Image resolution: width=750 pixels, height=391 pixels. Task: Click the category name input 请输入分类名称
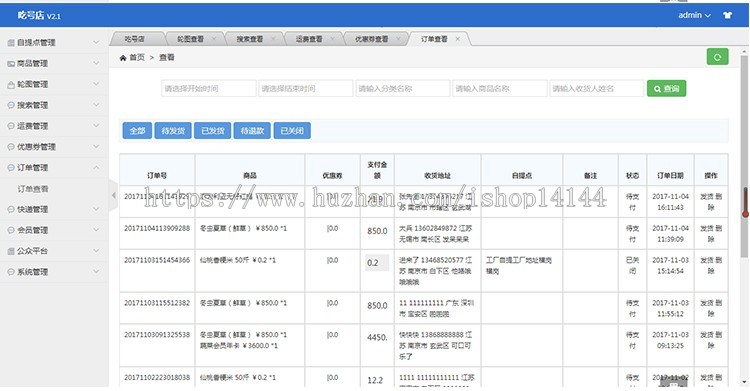[x=403, y=89]
